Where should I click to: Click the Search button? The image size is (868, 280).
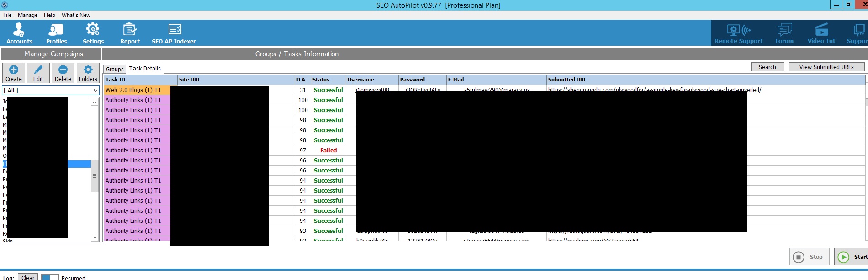(767, 67)
